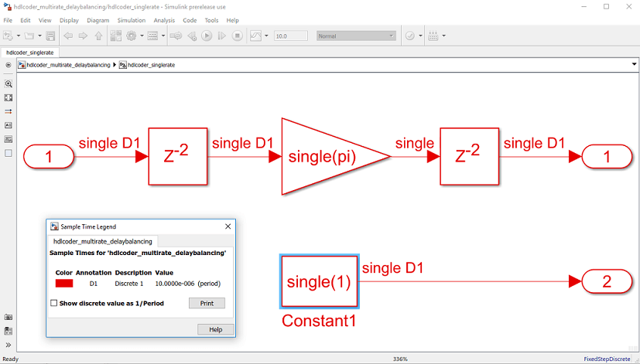This screenshot has width=640, height=364.
Task: Click the New Model toolbar icon
Action: pos(8,36)
